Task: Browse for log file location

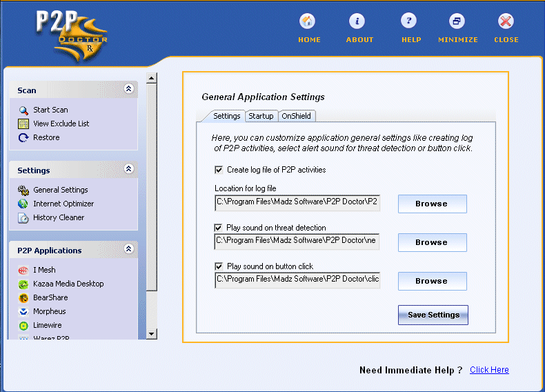Action: coord(432,204)
